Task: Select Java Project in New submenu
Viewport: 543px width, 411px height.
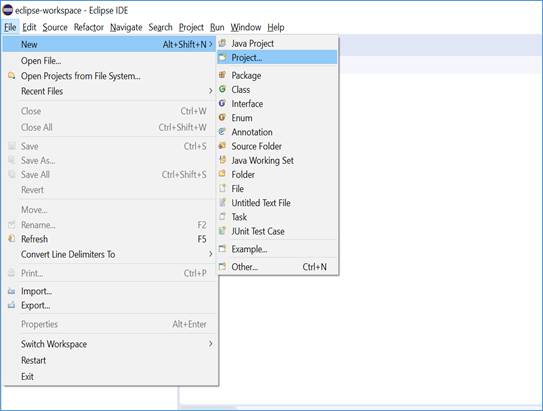Action: coord(277,43)
